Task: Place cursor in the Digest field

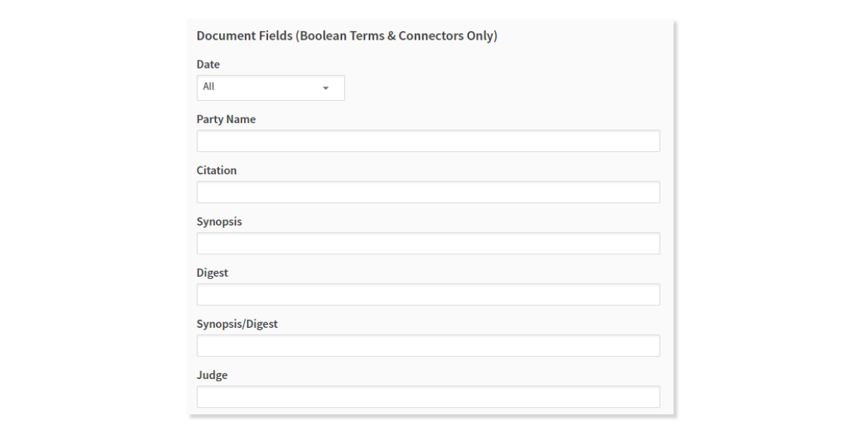Action: tap(428, 295)
